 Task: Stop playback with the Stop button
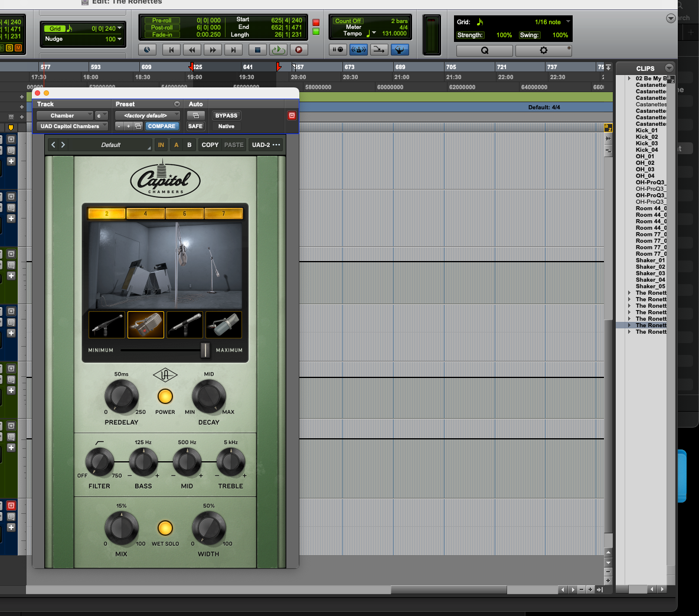point(257,50)
